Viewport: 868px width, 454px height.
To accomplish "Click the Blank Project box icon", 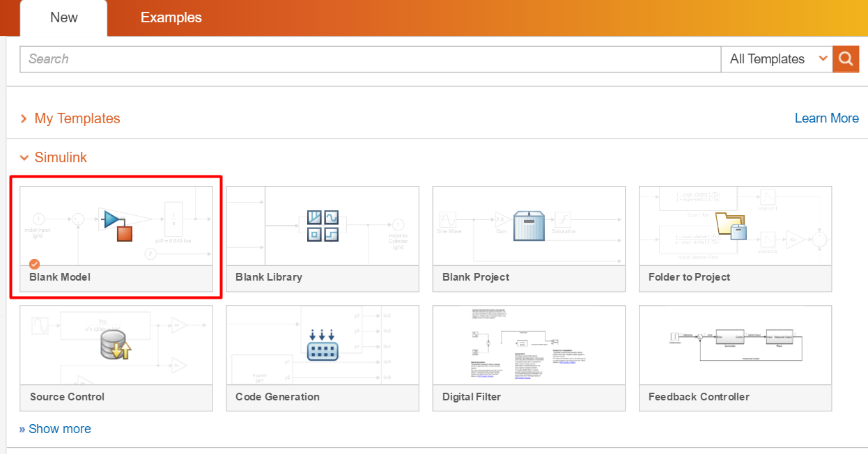I will (x=529, y=226).
